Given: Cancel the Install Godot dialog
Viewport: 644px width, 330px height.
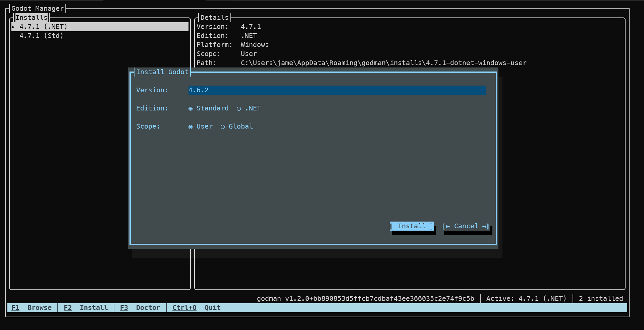Looking at the screenshot, I should [466, 226].
